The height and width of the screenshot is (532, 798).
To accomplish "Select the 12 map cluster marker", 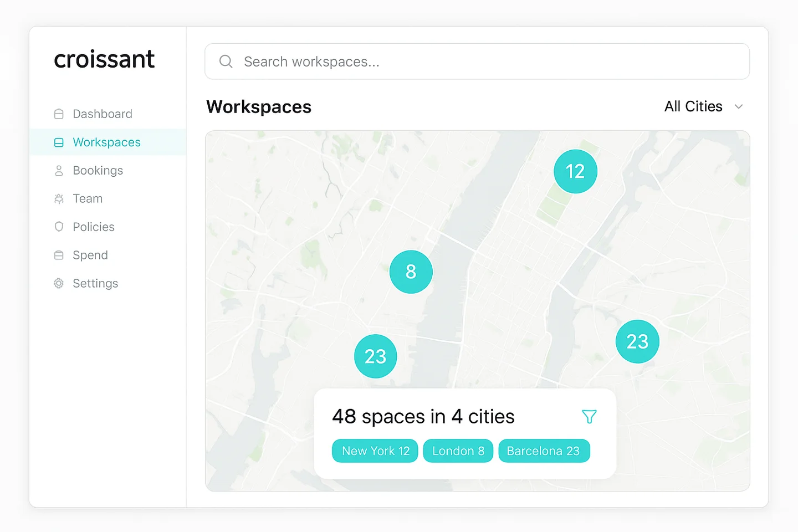I will (575, 171).
